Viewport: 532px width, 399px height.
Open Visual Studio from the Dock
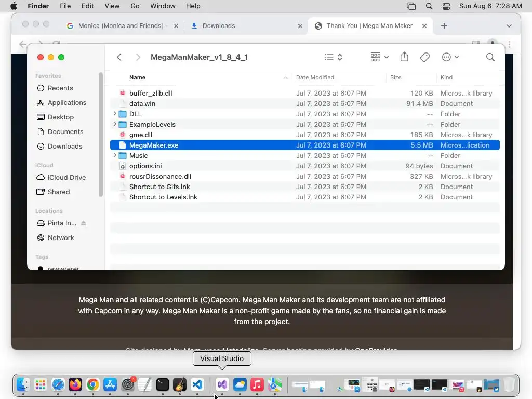point(222,384)
